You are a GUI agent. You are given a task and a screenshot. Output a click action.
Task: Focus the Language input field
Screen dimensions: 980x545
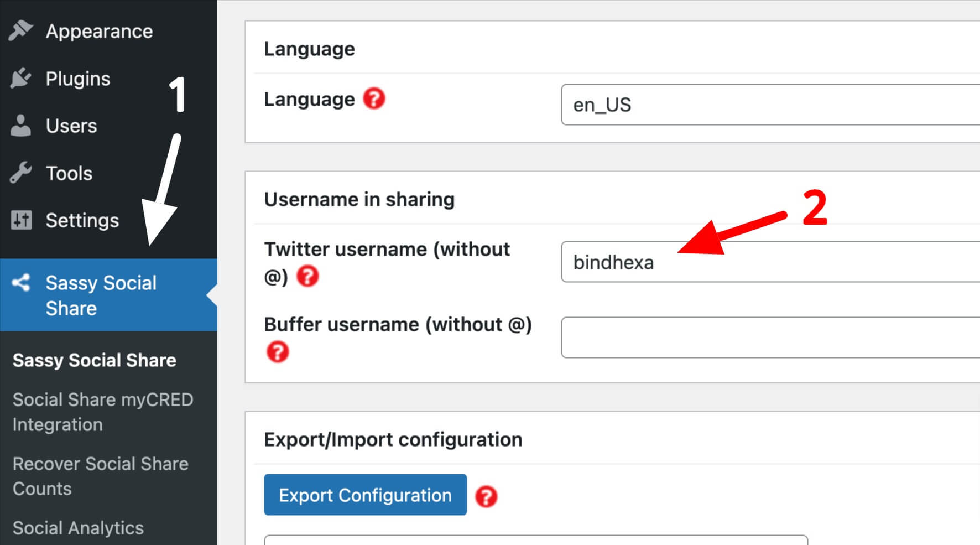(x=770, y=105)
